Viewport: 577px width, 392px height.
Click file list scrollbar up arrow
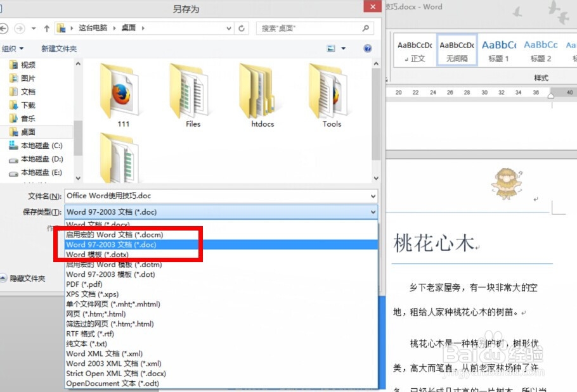[376, 64]
